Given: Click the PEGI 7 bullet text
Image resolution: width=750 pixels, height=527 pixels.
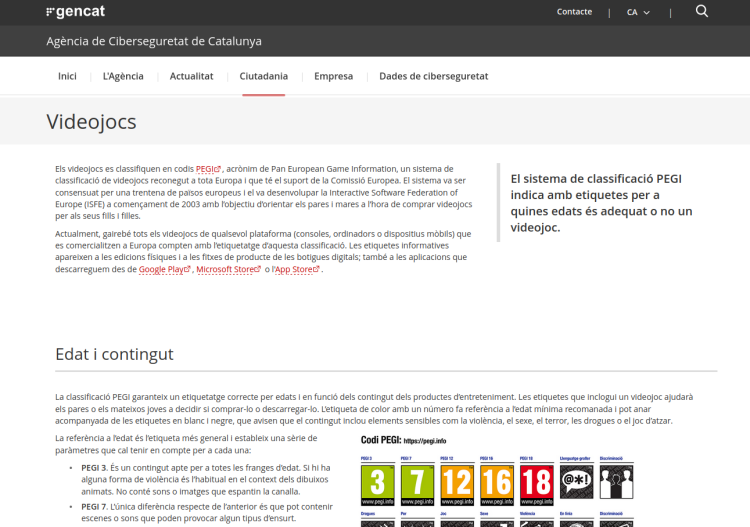Looking at the screenshot, I should point(207,512).
